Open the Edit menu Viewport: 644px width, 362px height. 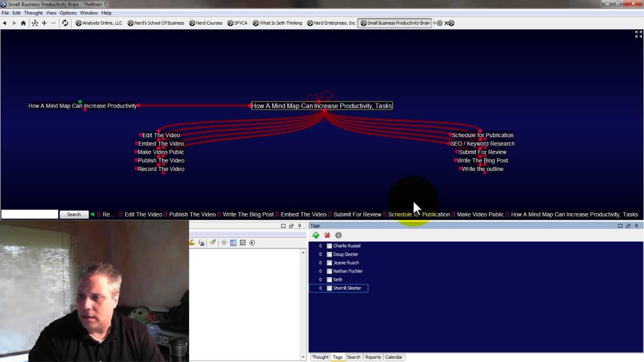point(17,13)
